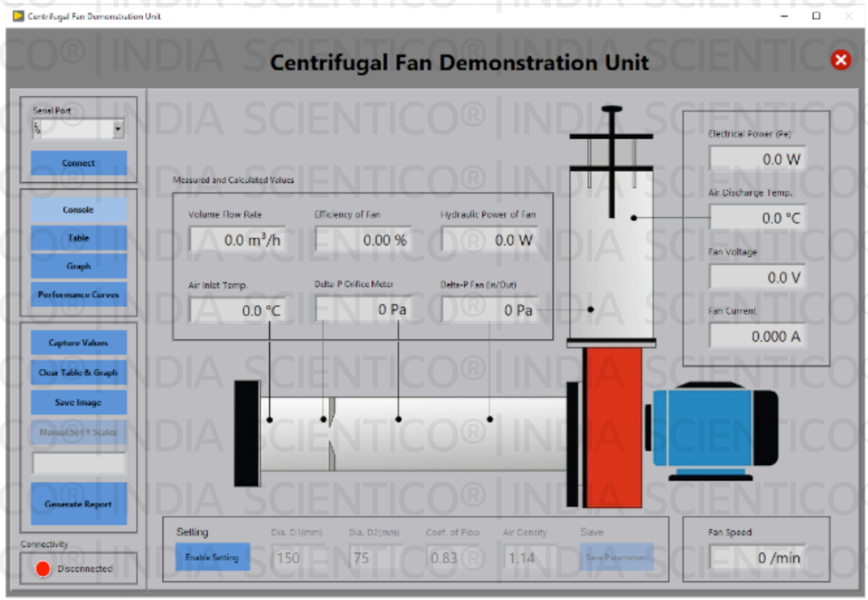Click the Connect button
Viewport: 868px width, 600px height.
78,162
